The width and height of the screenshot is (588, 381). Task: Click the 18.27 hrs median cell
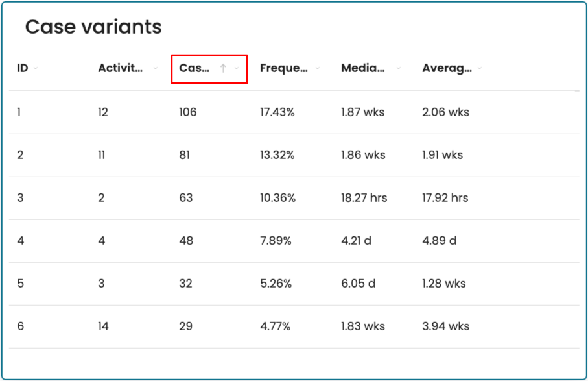pos(364,198)
